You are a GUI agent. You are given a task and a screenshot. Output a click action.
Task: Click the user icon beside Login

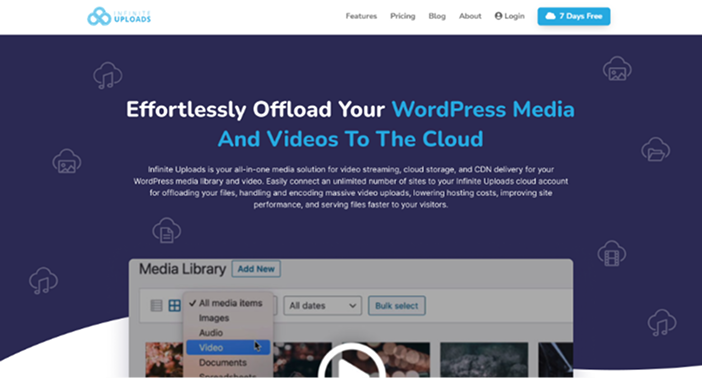pos(498,16)
